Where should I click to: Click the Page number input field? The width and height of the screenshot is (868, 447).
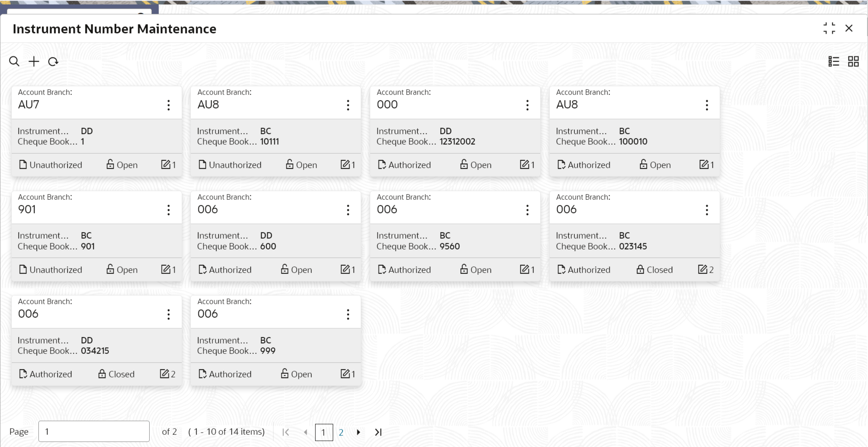[x=94, y=431]
